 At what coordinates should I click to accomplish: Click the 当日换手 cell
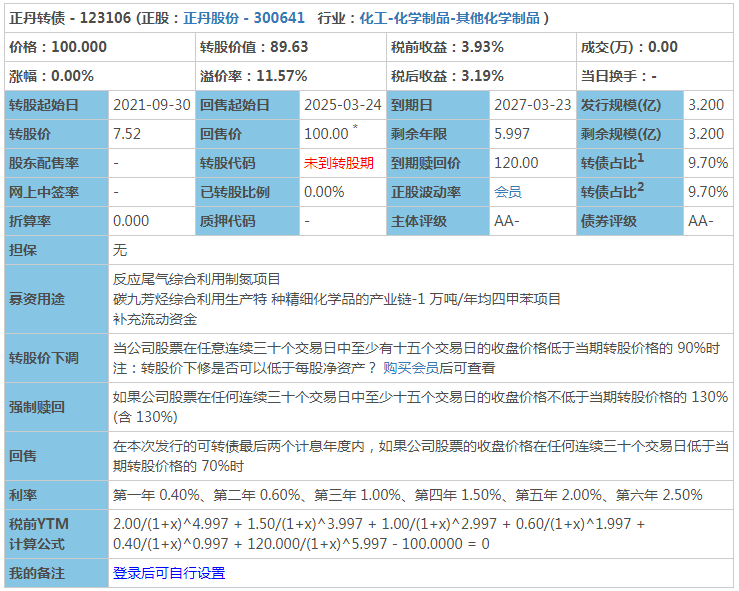click(x=654, y=76)
